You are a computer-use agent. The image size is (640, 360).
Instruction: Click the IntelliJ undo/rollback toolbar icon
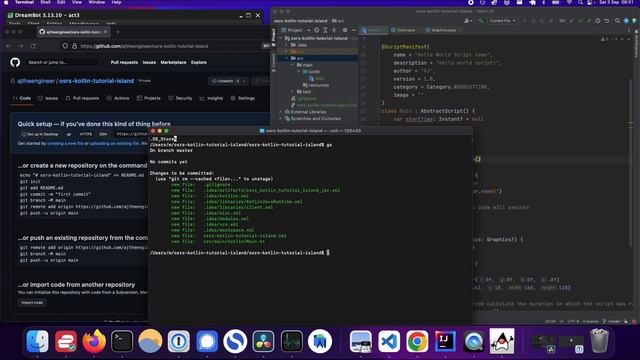(x=607, y=21)
